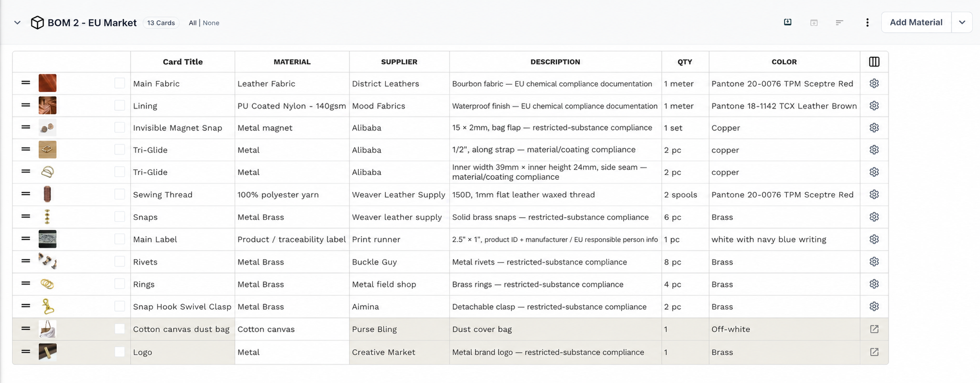980x383 pixels.
Task: Open Main Fabric red leather thumbnail
Action: pos(48,83)
